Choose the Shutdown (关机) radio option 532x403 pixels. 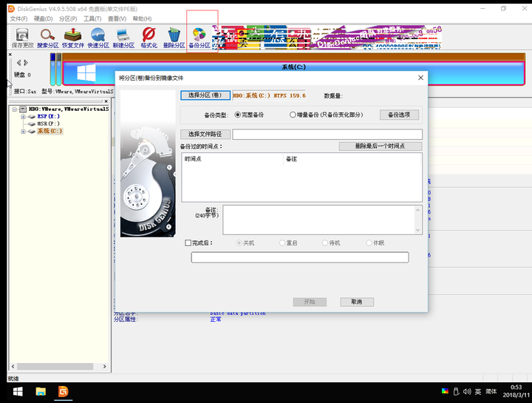tap(239, 243)
